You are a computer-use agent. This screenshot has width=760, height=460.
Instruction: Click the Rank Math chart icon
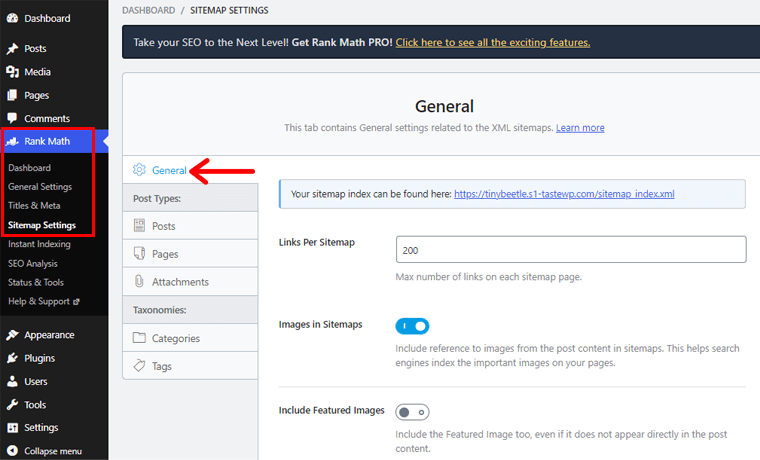pos(13,142)
